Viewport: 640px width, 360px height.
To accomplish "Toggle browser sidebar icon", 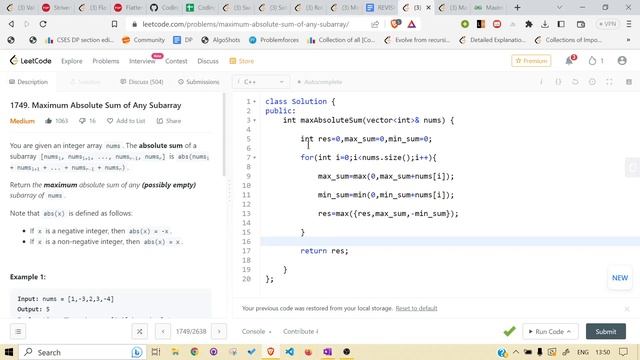I will [561, 24].
